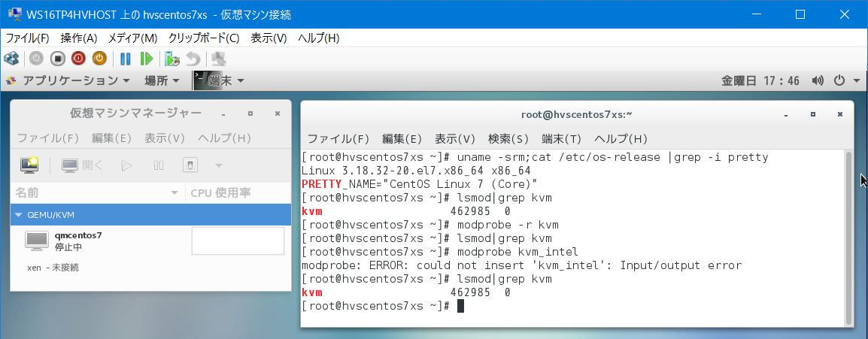Open virt-manager ファイル(F) menu

click(47, 138)
